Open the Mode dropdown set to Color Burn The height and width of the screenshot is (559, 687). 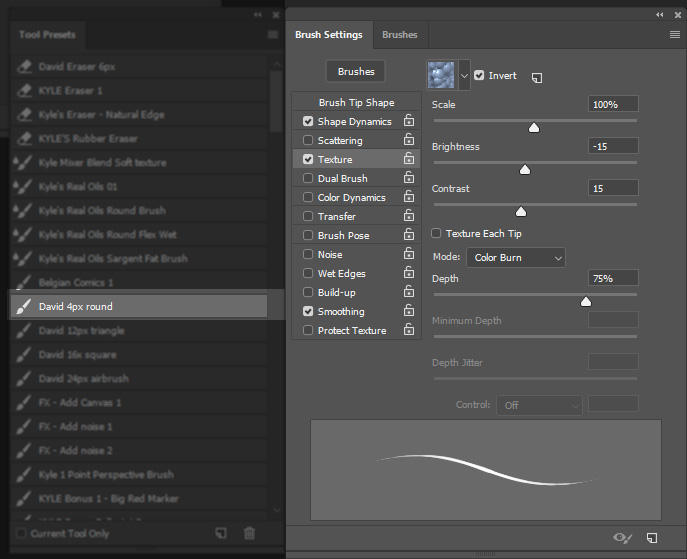(518, 258)
